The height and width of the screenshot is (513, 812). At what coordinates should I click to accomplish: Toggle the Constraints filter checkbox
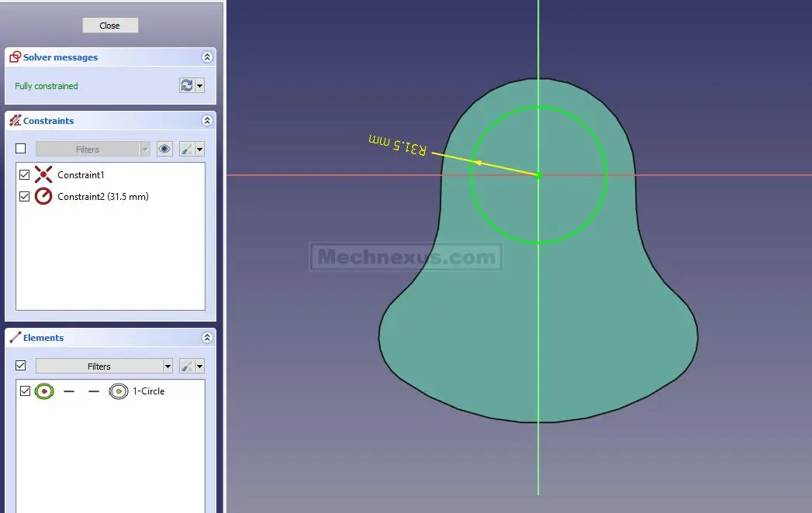(21, 149)
